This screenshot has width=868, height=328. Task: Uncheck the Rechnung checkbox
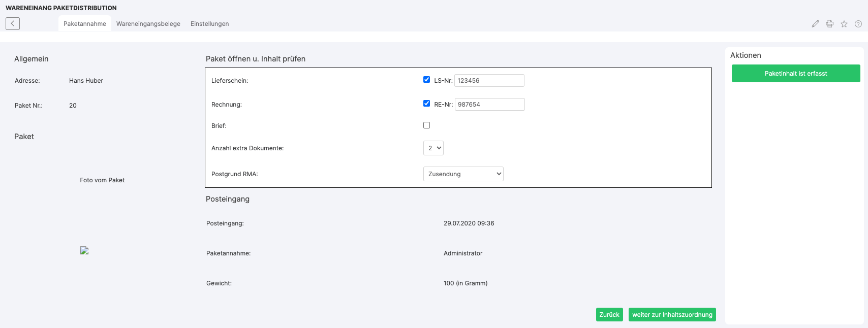tap(426, 104)
